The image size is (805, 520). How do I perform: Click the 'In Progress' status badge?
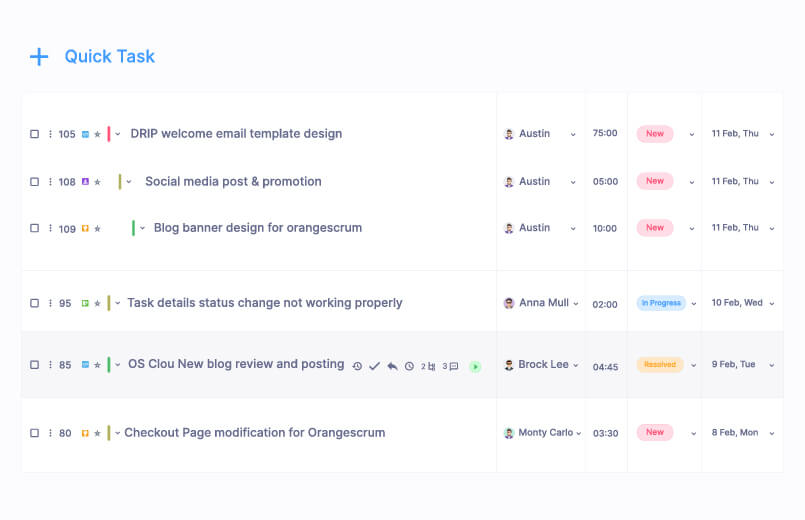(x=661, y=303)
